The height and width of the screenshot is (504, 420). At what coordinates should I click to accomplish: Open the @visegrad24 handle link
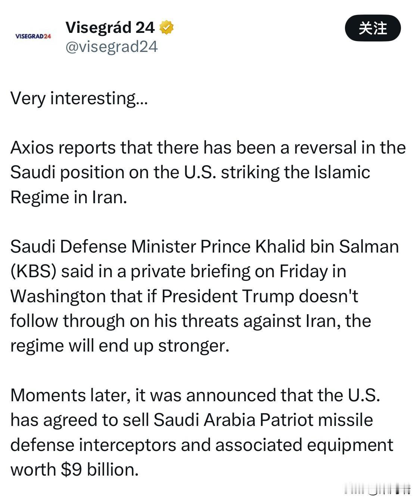(x=111, y=47)
